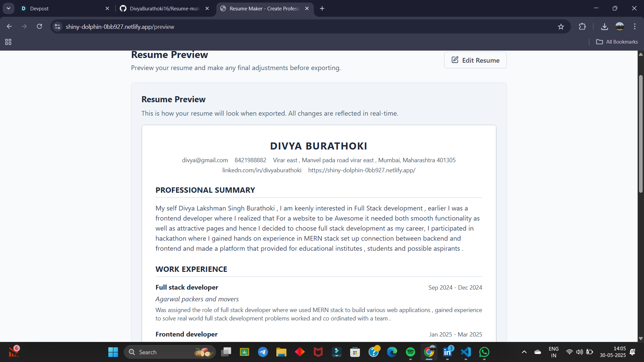This screenshot has height=362, width=644.
Task: Open Spotify from the taskbar
Action: (x=410, y=352)
